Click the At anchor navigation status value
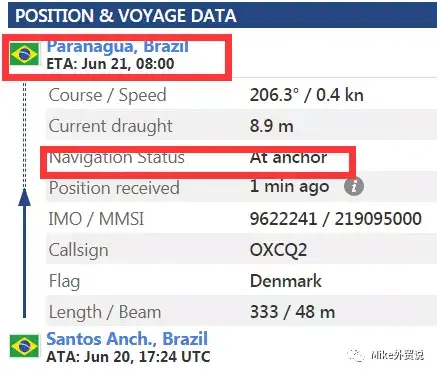 [x=288, y=157]
